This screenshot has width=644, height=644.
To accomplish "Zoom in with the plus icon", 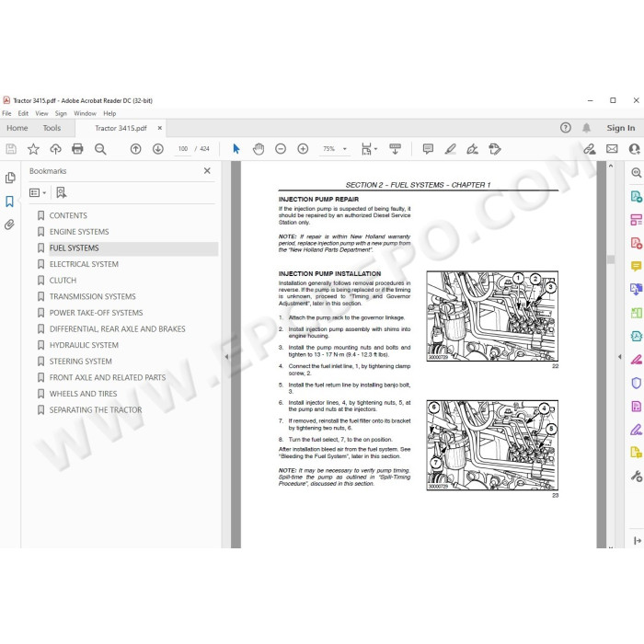I will pyautogui.click(x=303, y=149).
